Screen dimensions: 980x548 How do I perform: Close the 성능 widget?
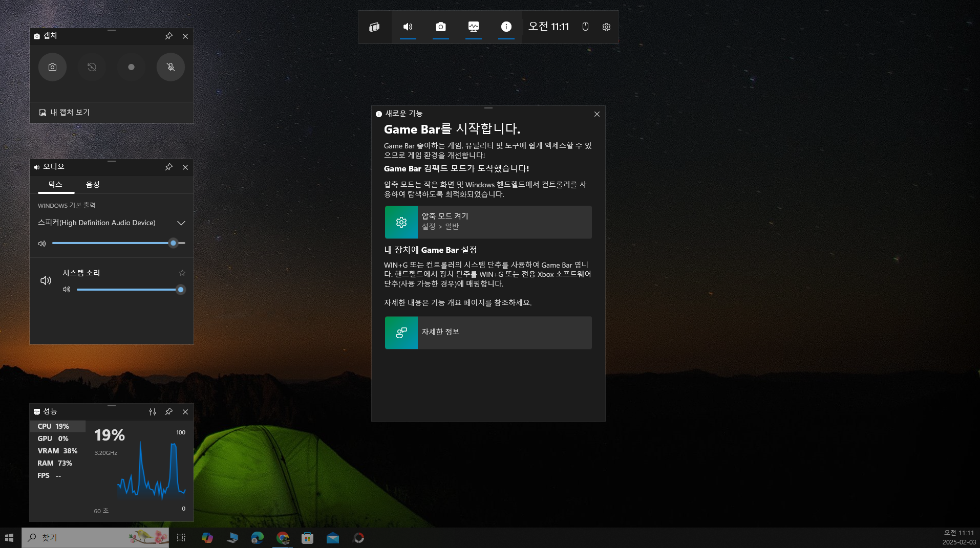point(185,412)
